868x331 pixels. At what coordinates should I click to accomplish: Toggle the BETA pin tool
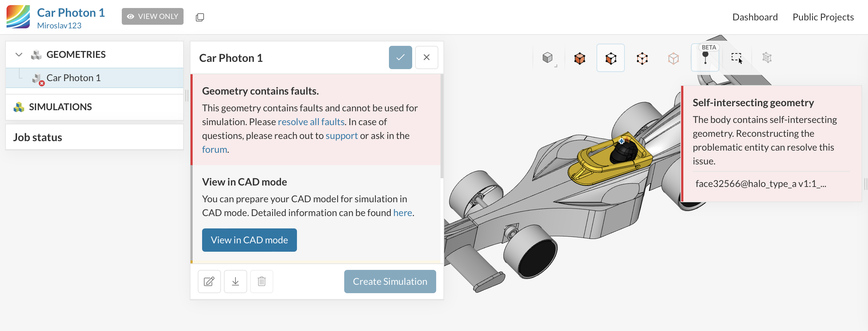pos(705,58)
